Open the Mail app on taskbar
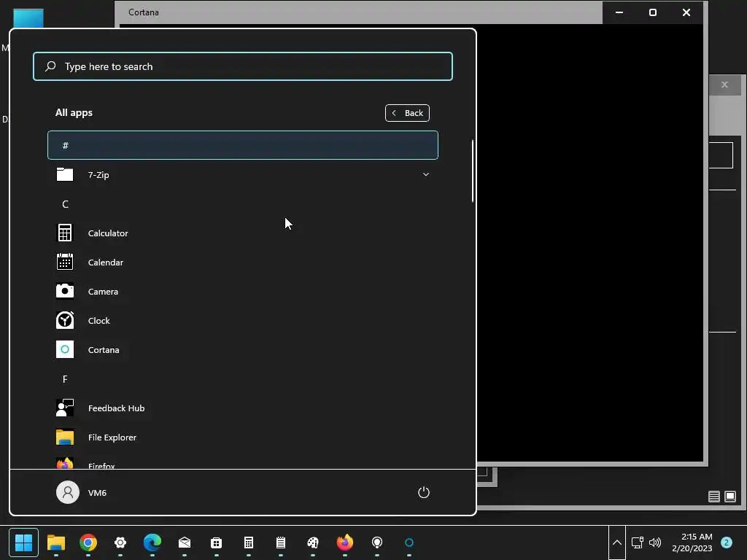The width and height of the screenshot is (747, 560). click(185, 542)
